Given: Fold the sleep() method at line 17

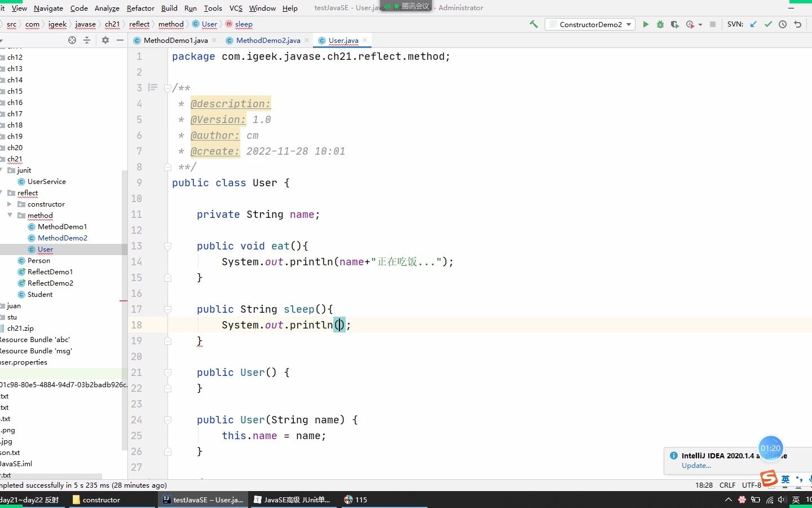Looking at the screenshot, I should [167, 309].
